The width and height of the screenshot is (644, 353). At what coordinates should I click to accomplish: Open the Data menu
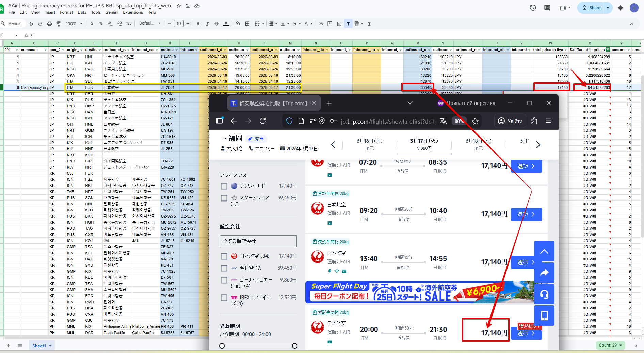(82, 12)
